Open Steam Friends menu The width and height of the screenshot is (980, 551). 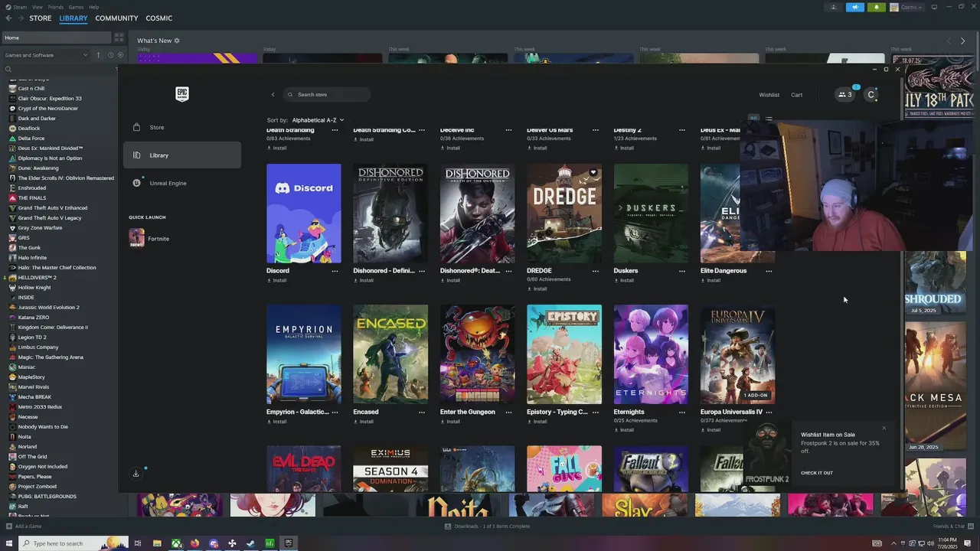pyautogui.click(x=56, y=7)
